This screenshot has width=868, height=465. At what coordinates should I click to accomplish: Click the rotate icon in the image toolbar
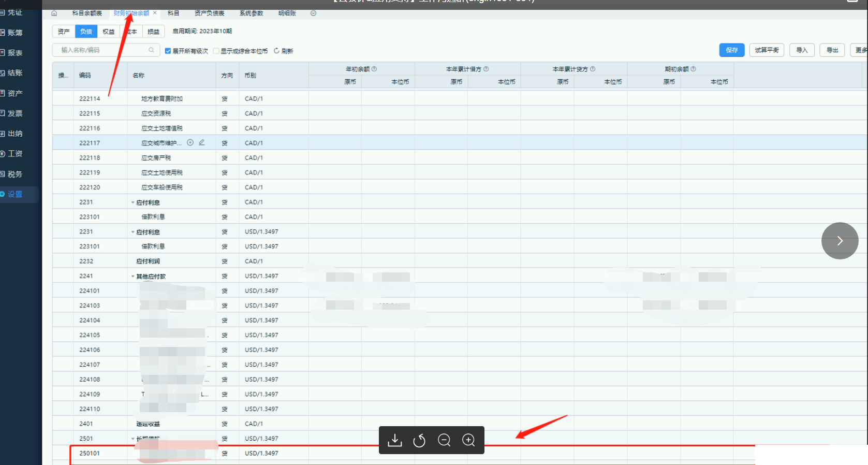click(x=419, y=440)
